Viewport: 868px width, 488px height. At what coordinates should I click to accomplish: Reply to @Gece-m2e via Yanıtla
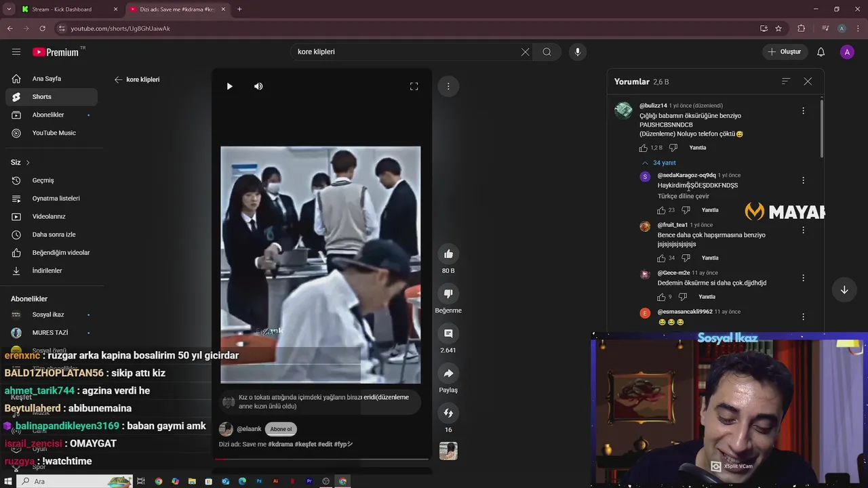coord(707,297)
